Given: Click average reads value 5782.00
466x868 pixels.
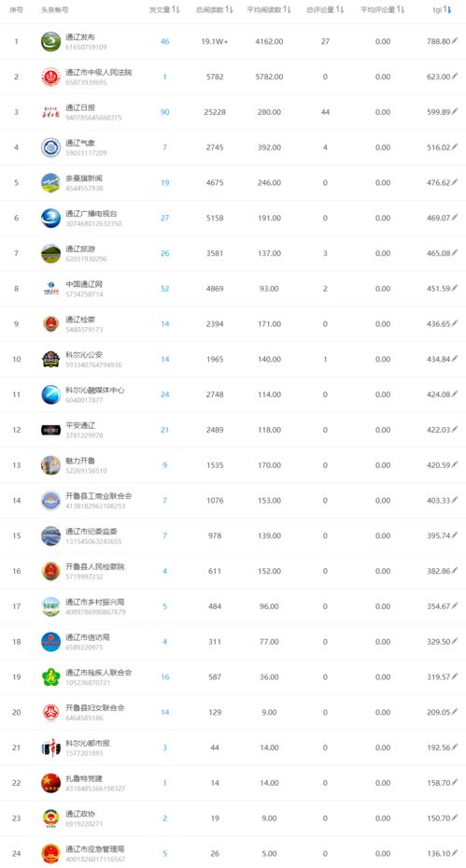Looking at the screenshot, I should (269, 77).
